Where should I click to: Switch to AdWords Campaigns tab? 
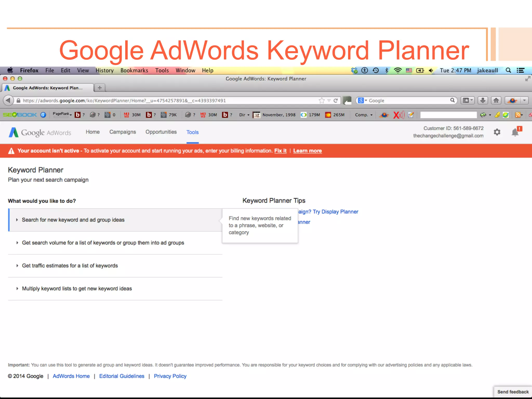coord(123,132)
